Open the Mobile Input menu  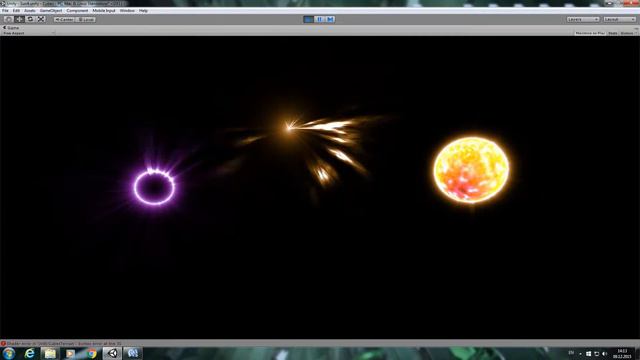pos(104,11)
